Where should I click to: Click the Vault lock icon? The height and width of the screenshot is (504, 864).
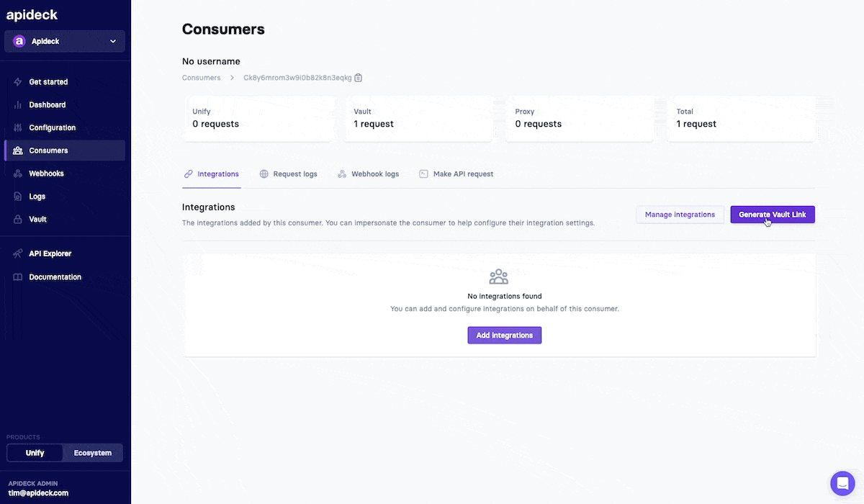coord(18,220)
